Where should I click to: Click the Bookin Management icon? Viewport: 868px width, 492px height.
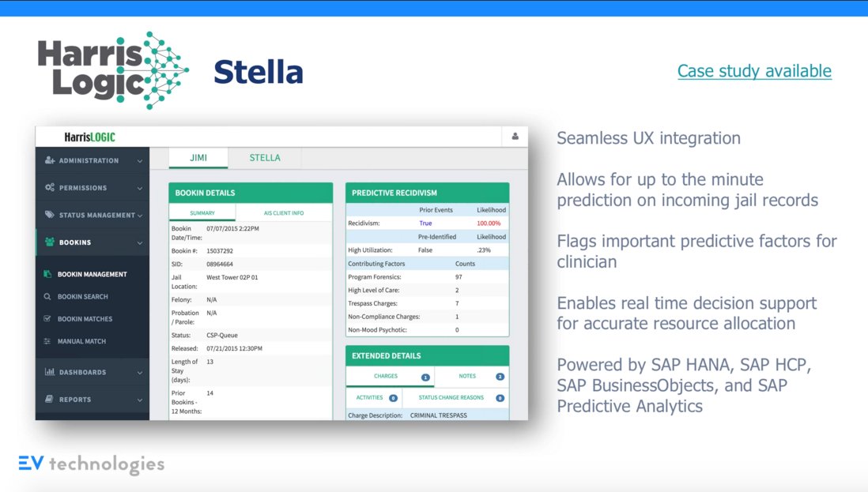click(47, 274)
